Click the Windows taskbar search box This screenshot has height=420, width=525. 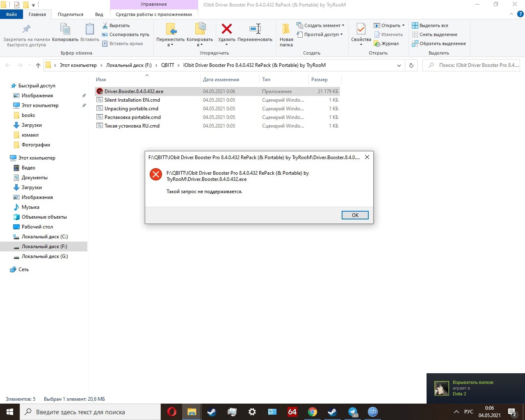[90, 412]
